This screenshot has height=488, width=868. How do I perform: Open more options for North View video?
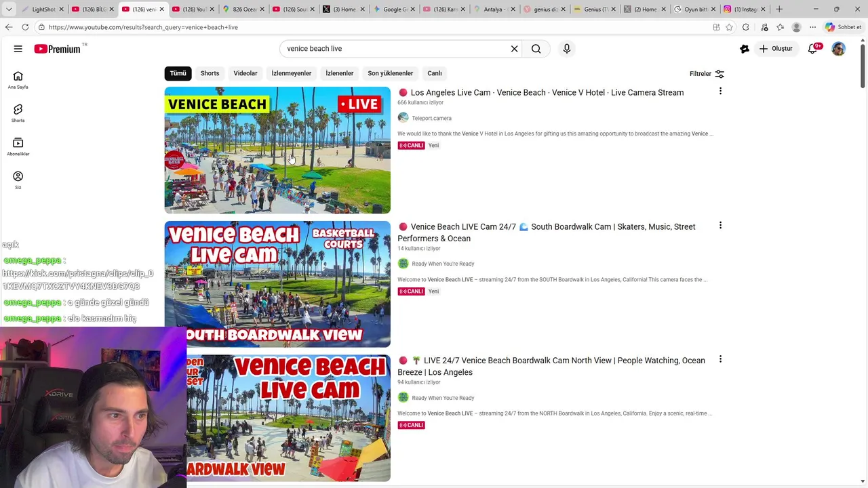(720, 359)
